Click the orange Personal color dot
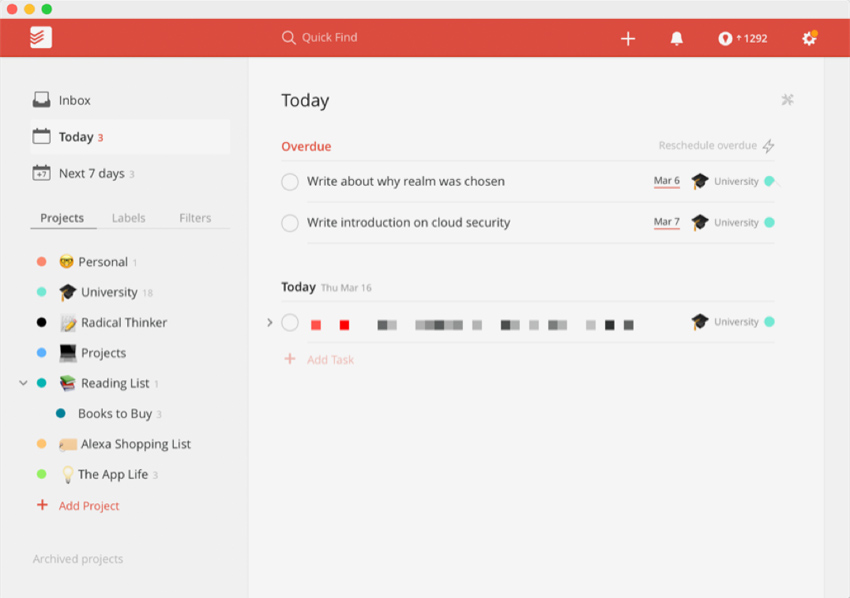This screenshot has width=850, height=598. tap(41, 262)
